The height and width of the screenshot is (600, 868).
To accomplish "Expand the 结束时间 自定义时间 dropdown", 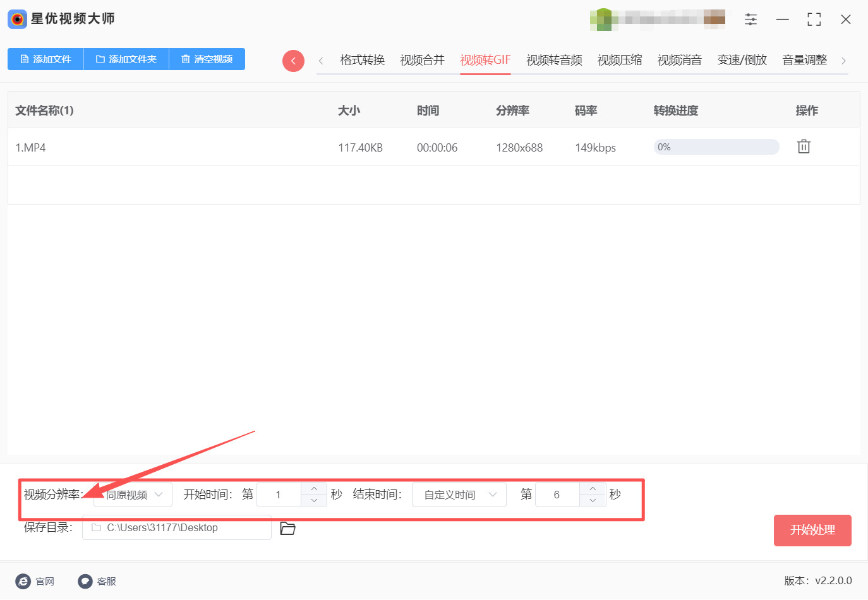I will pyautogui.click(x=459, y=495).
